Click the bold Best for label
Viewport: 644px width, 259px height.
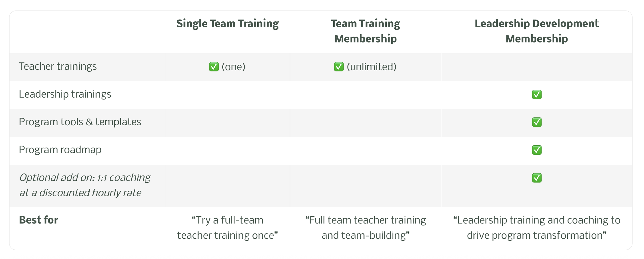click(x=38, y=220)
